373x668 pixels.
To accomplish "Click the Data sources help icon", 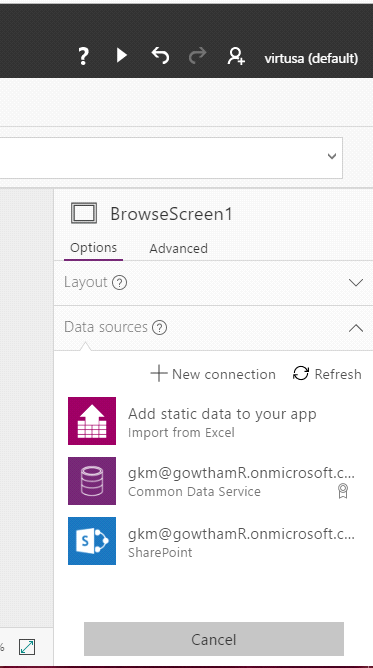I will [160, 328].
